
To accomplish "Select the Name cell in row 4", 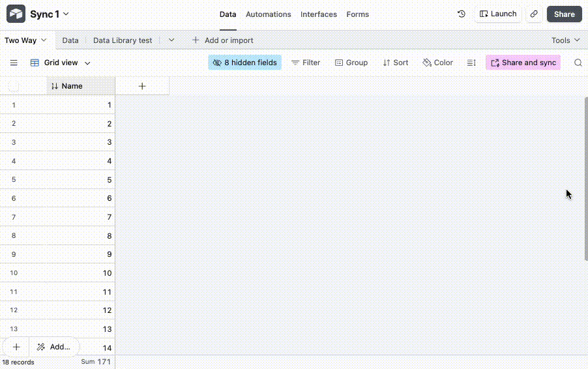I will 81,161.
